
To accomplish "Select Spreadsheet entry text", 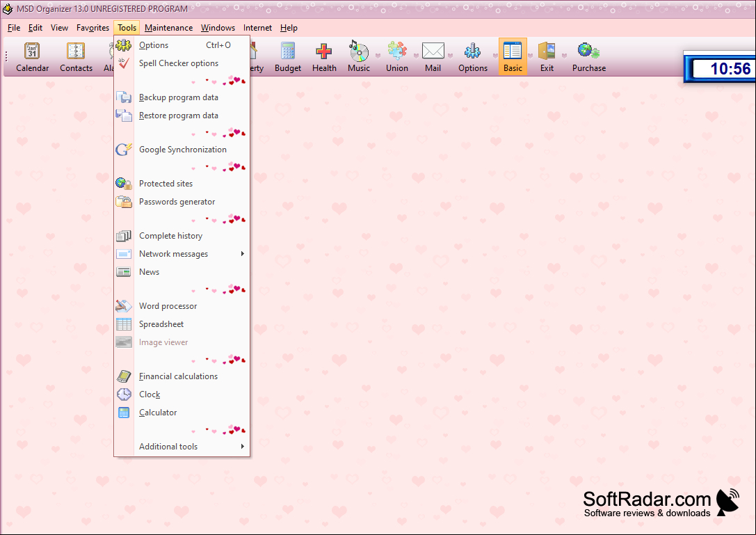I will point(161,324).
